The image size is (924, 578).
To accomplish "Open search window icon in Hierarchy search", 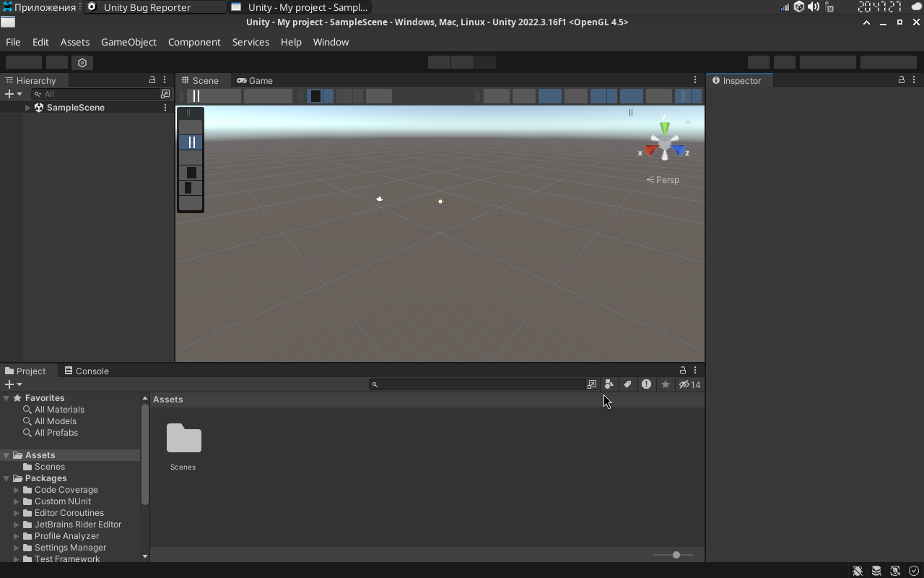I will click(x=165, y=94).
